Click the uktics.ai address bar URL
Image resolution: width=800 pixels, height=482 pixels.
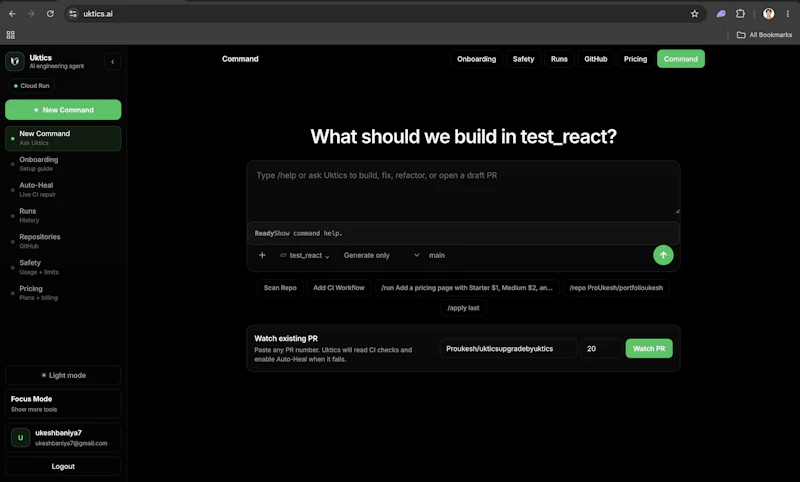coord(98,14)
